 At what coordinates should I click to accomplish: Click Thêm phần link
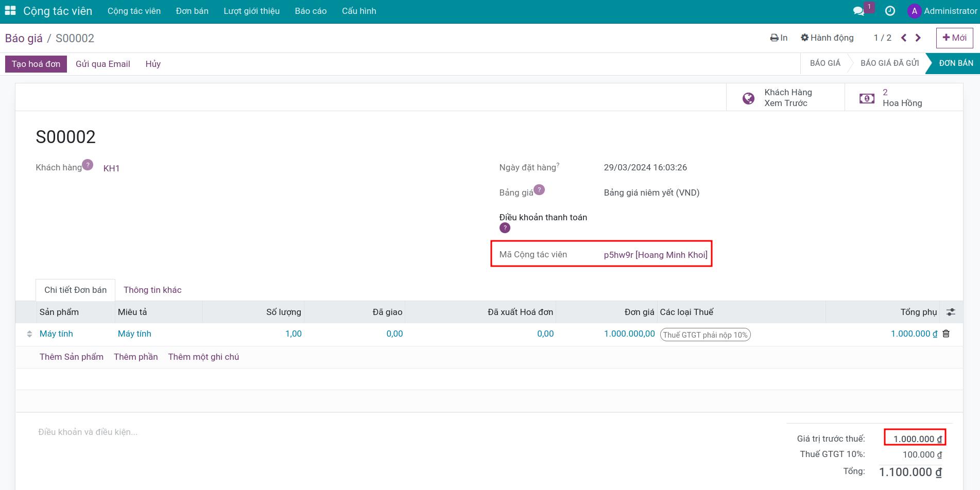136,357
